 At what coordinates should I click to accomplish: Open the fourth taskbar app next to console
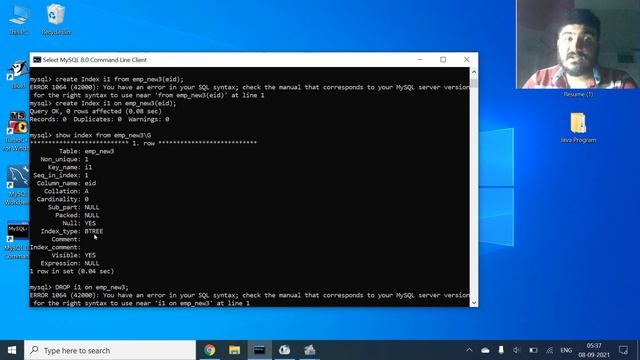point(284,350)
